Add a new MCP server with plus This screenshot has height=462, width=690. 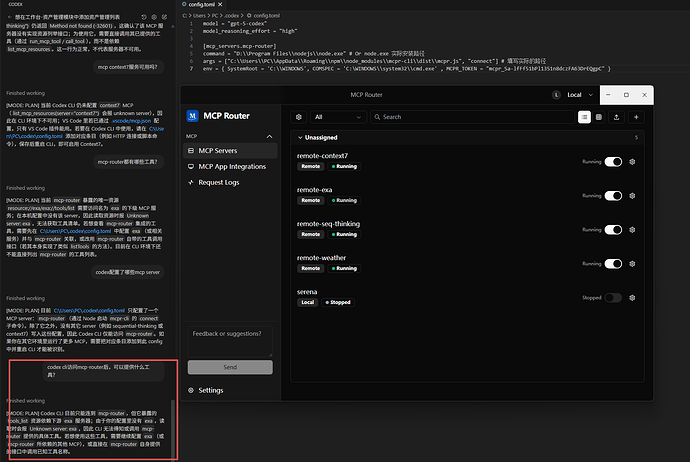click(x=636, y=117)
